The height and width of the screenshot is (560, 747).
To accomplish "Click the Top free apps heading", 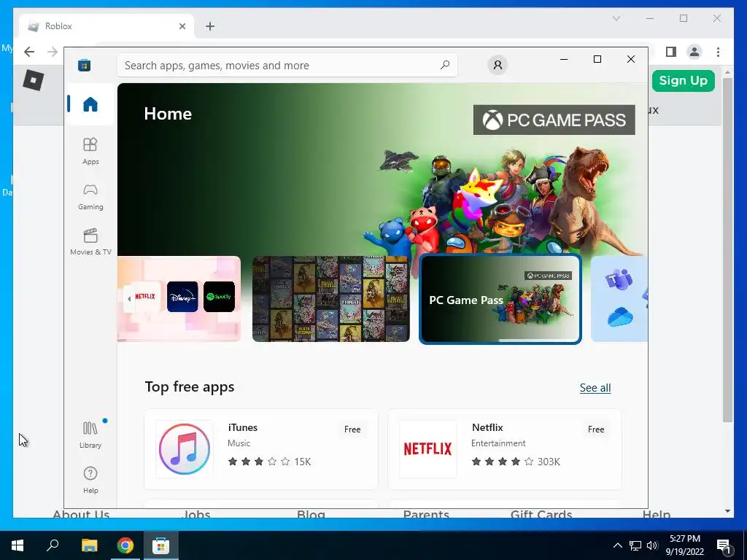I will click(190, 386).
